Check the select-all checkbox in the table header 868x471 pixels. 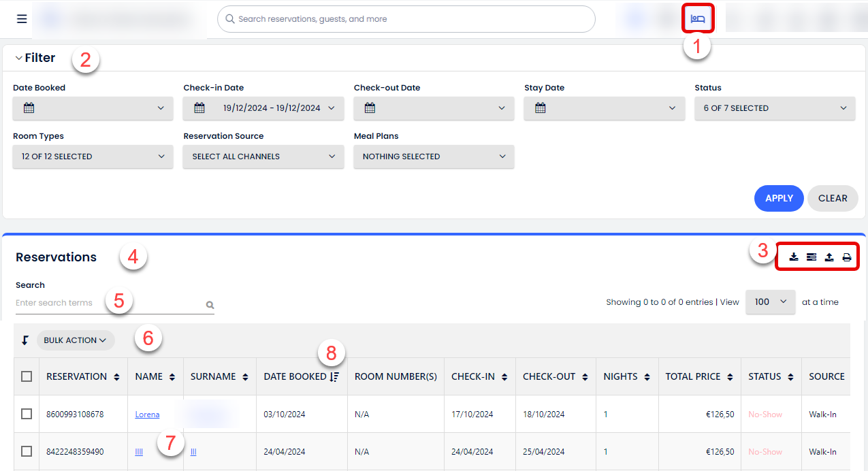[26, 376]
